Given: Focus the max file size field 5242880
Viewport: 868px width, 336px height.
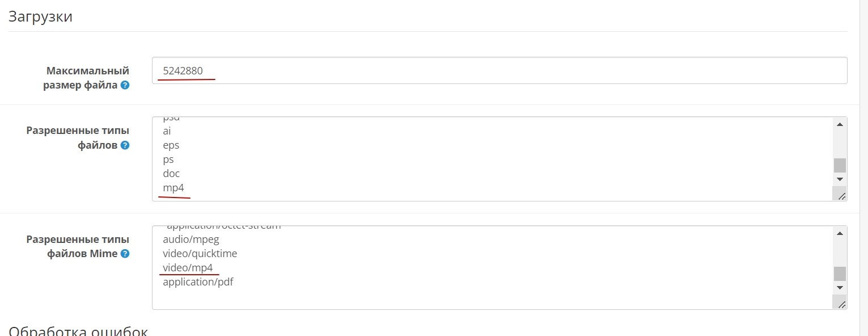Looking at the screenshot, I should [499, 71].
